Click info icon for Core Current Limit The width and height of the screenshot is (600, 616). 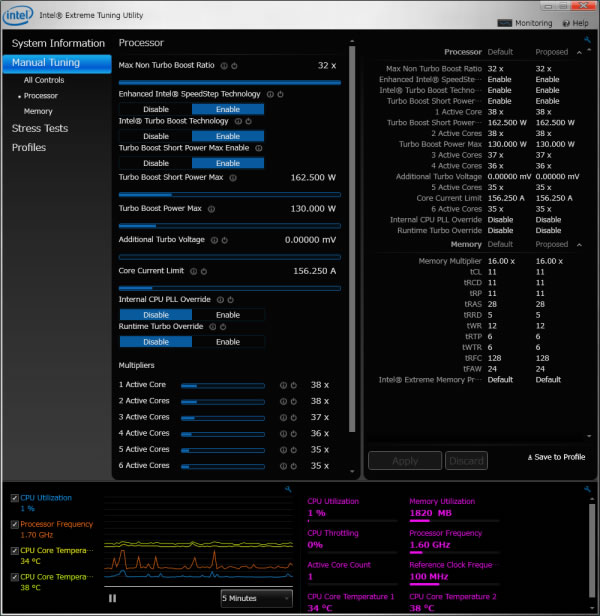193,271
